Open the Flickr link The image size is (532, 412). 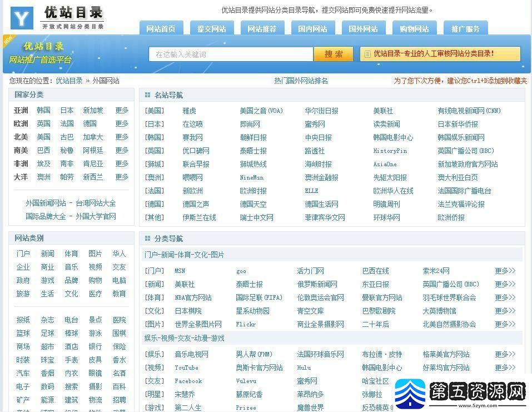[246, 324]
